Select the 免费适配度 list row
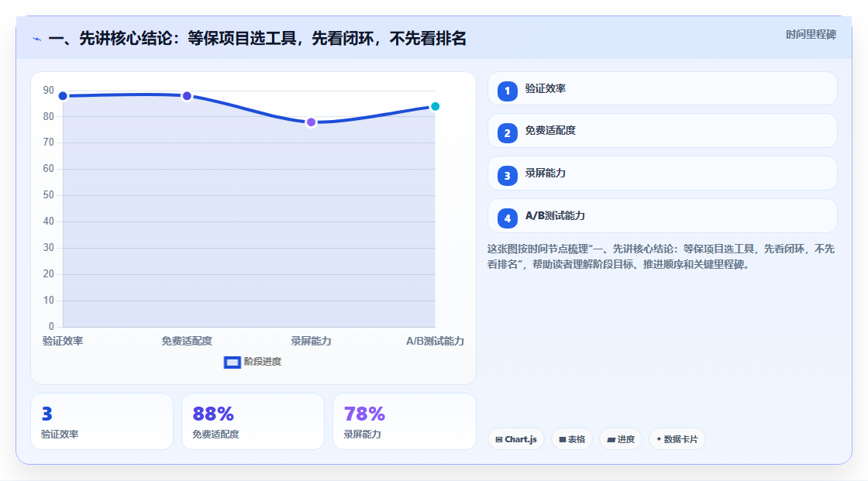The height and width of the screenshot is (481, 868). pyautogui.click(x=662, y=131)
